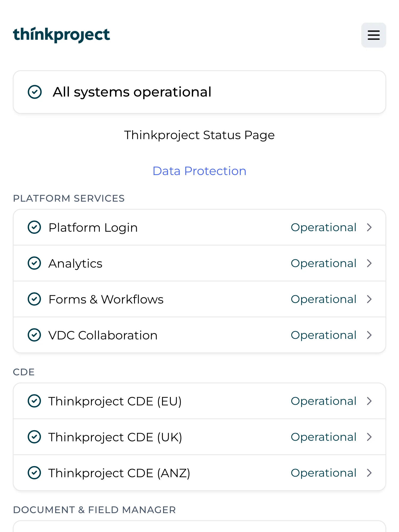The image size is (399, 532).
Task: Select the Forms & Workflows service name
Action: point(106,300)
